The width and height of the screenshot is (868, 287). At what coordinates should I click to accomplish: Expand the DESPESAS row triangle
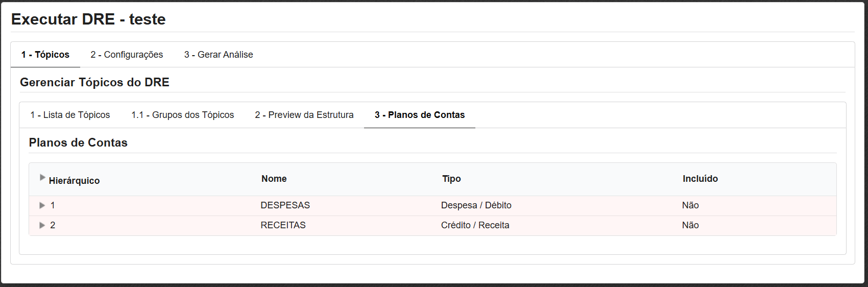(42, 205)
